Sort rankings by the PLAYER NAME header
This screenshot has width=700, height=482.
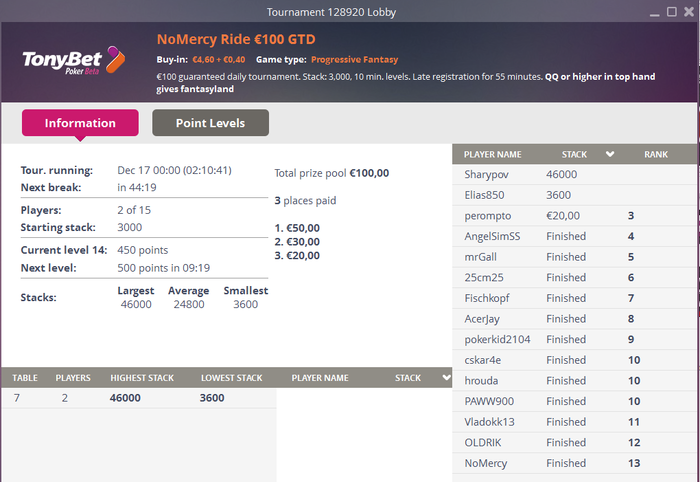pyautogui.click(x=493, y=155)
